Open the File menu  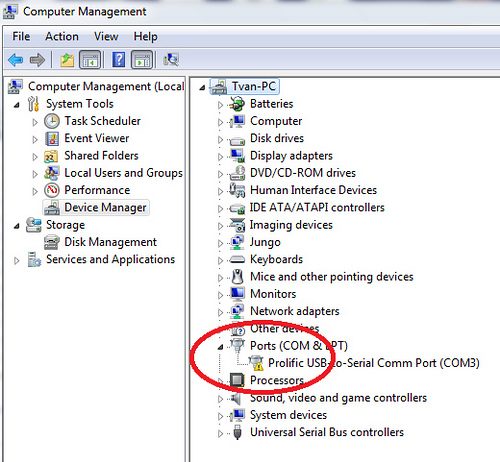pyautogui.click(x=21, y=36)
